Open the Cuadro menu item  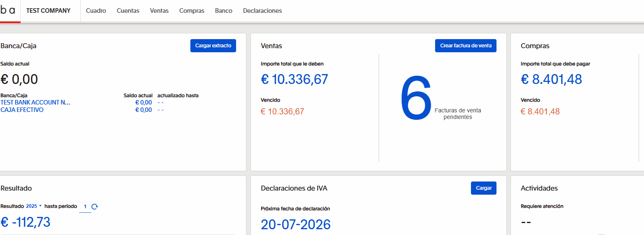[x=96, y=11]
